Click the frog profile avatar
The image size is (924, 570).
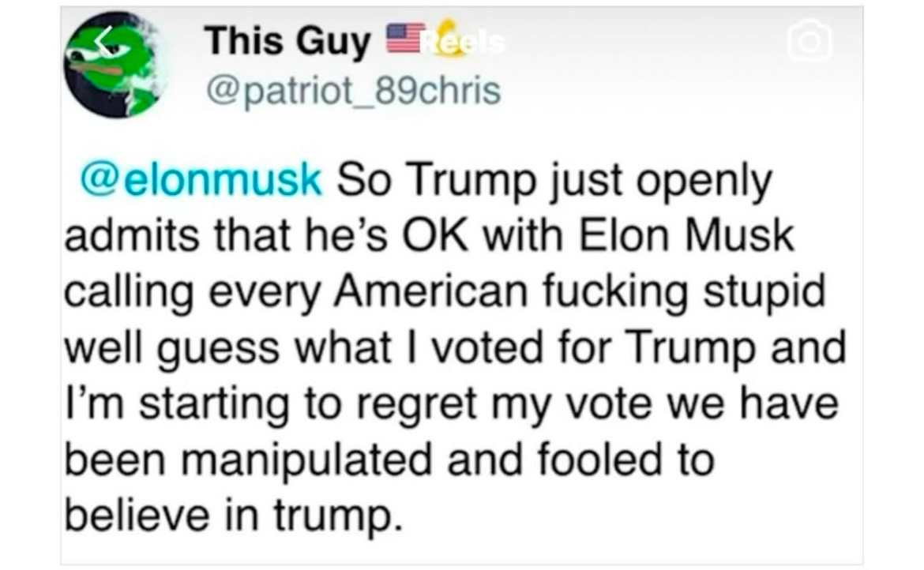click(x=114, y=66)
